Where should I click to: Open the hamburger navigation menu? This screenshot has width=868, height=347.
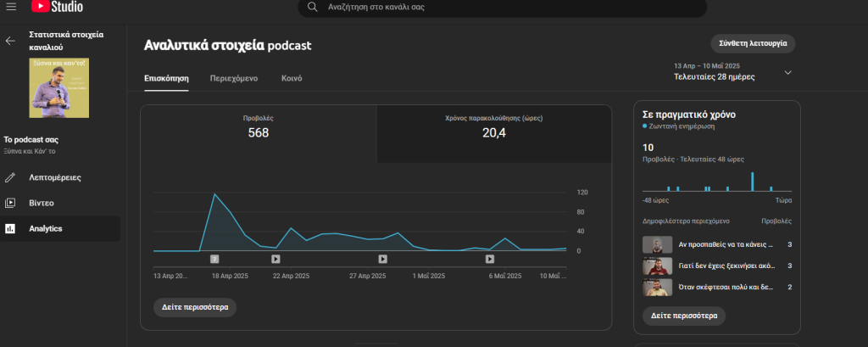point(11,7)
